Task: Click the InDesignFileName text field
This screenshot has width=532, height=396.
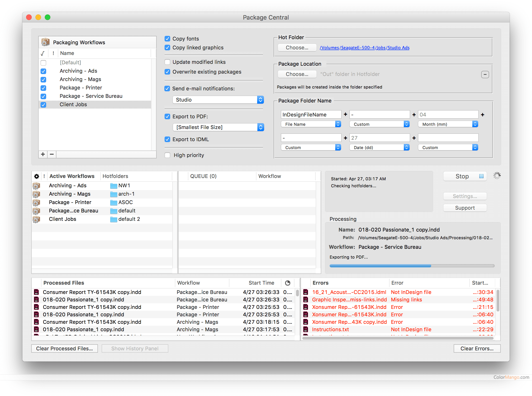Action: point(311,115)
